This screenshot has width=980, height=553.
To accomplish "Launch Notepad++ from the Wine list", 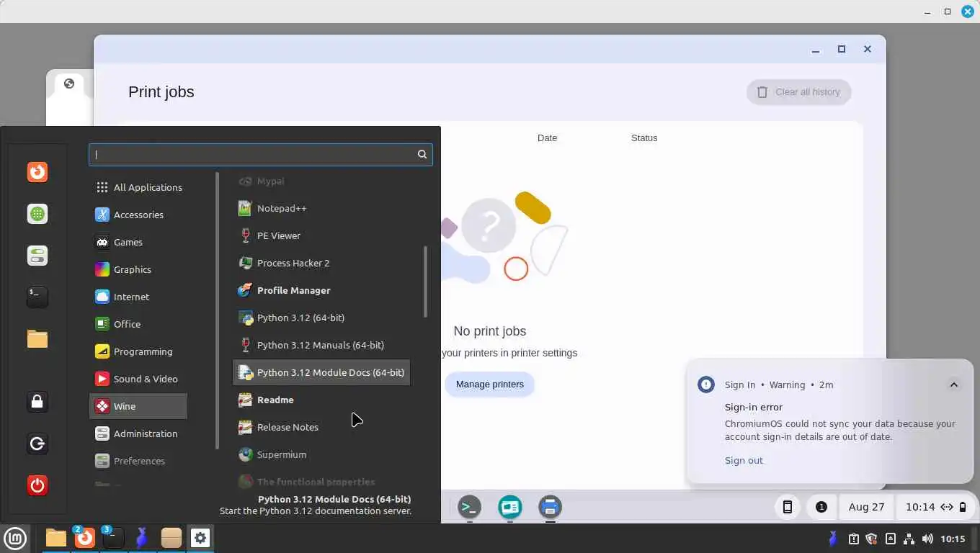I will click(321, 208).
